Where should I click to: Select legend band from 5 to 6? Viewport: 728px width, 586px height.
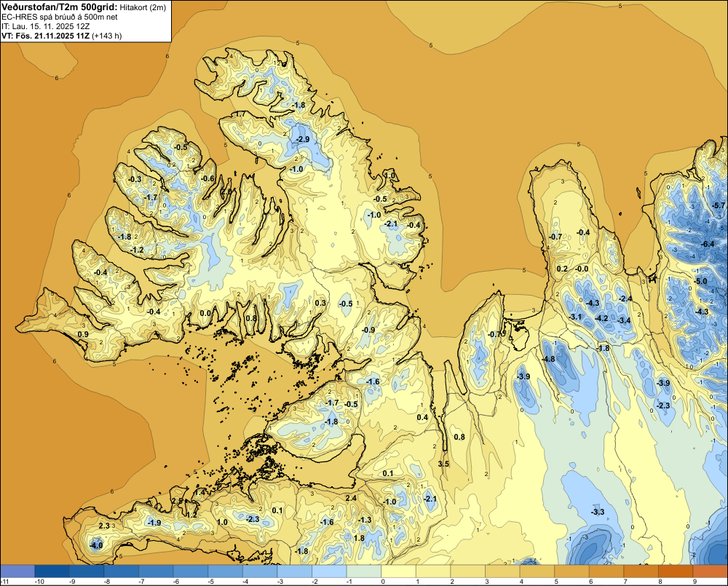(x=572, y=571)
